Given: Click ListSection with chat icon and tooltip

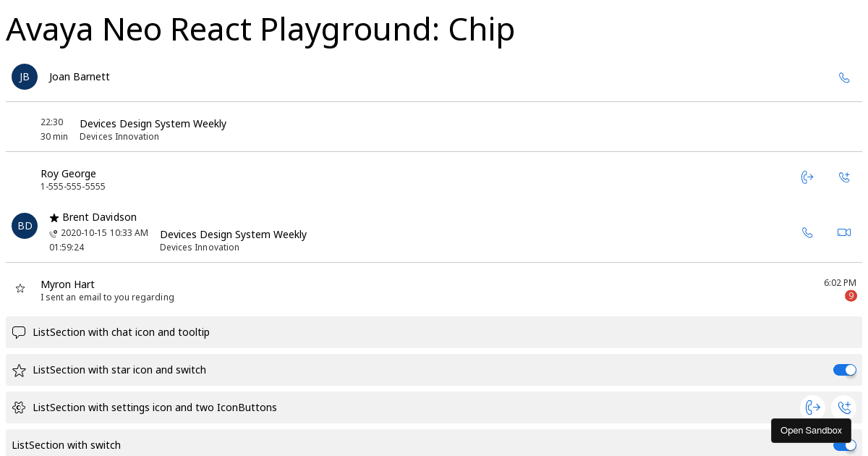Looking at the screenshot, I should (x=434, y=332).
